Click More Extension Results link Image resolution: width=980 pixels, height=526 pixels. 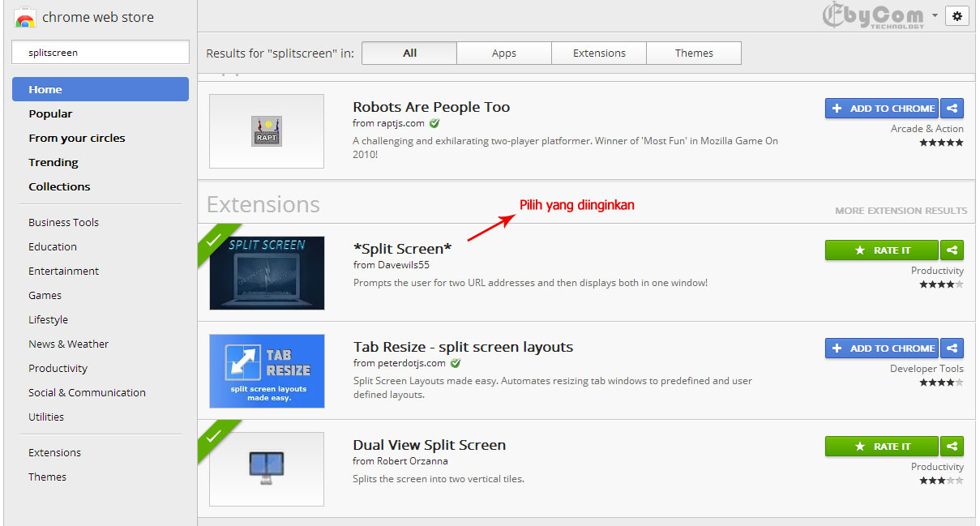click(x=901, y=211)
